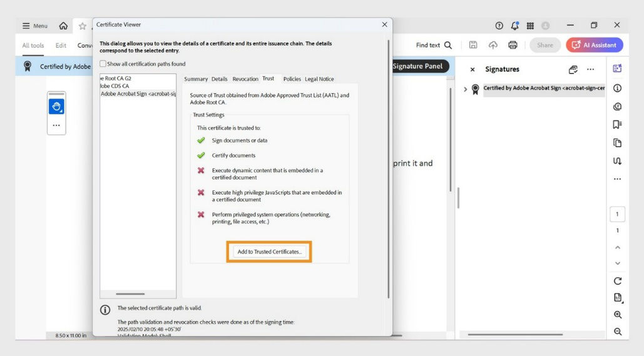The image size is (644, 356).
Task: Select the All tools tab
Action: click(x=33, y=45)
